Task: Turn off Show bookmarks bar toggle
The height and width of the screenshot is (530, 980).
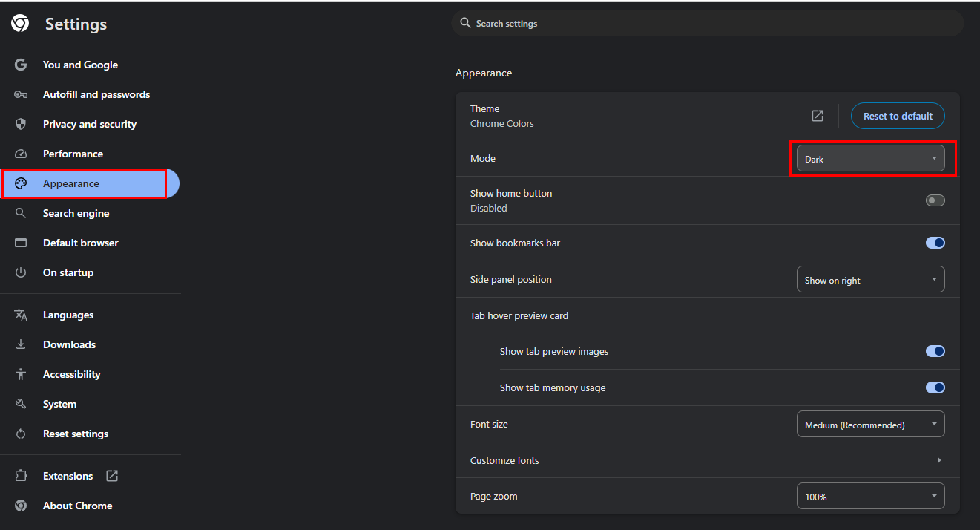Action: (935, 243)
